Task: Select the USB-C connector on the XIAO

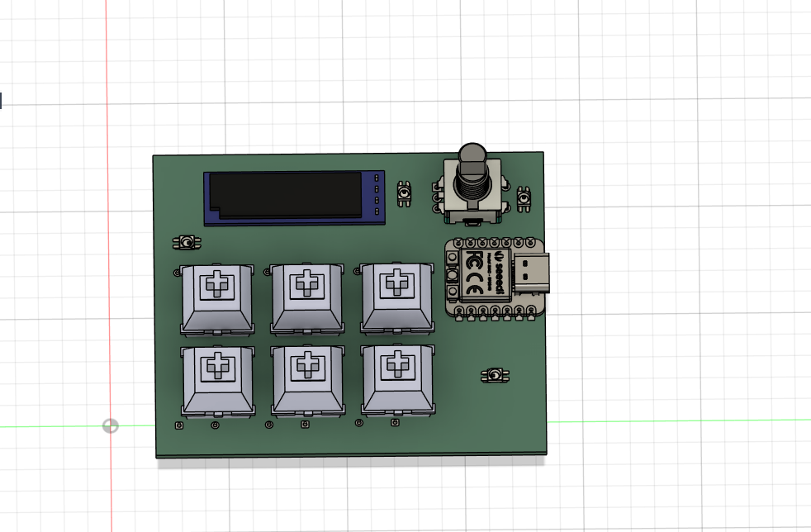Action: pyautogui.click(x=532, y=274)
